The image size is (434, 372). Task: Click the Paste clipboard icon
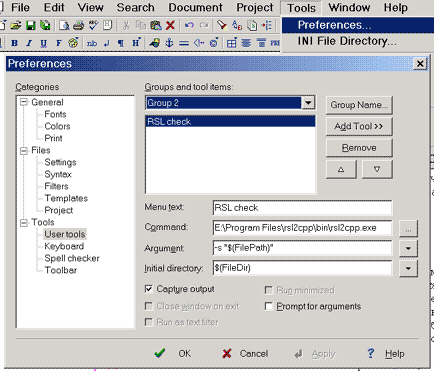[x=156, y=25]
